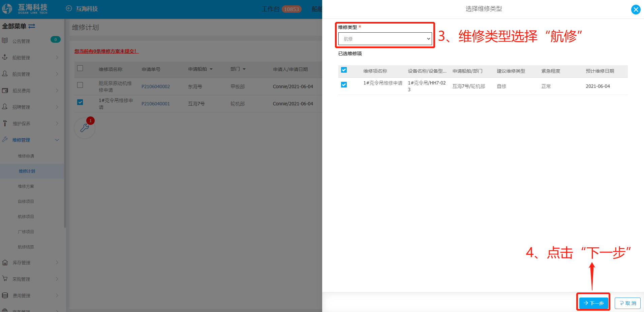The width and height of the screenshot is (644, 312).
Task: Open the 工作台 tab in the top bar
Action: [271, 9]
